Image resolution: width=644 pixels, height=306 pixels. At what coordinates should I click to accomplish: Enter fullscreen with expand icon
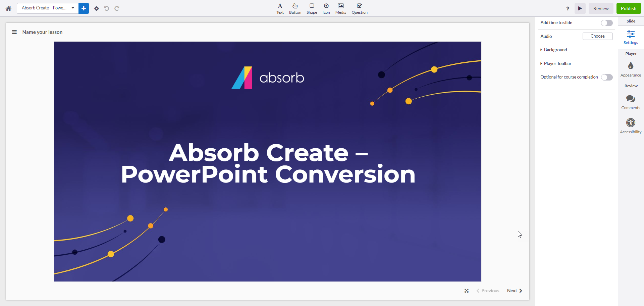coord(467,291)
